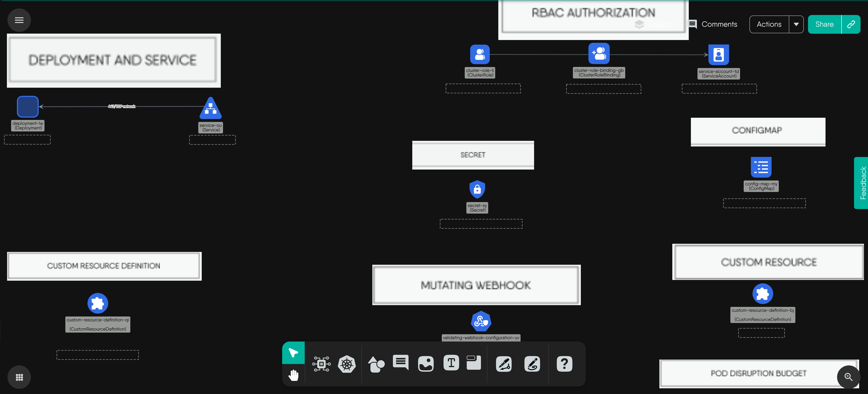Open the grid apps button
Image resolution: width=868 pixels, height=394 pixels.
pyautogui.click(x=19, y=377)
